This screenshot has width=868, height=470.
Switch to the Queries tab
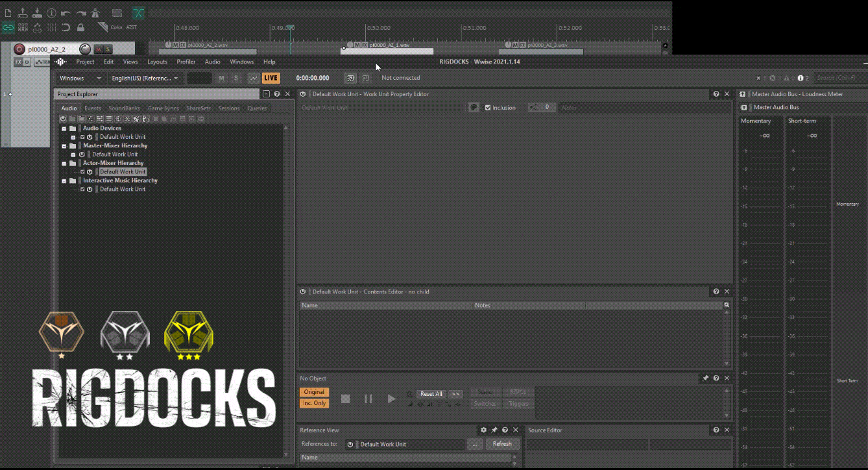click(x=257, y=108)
